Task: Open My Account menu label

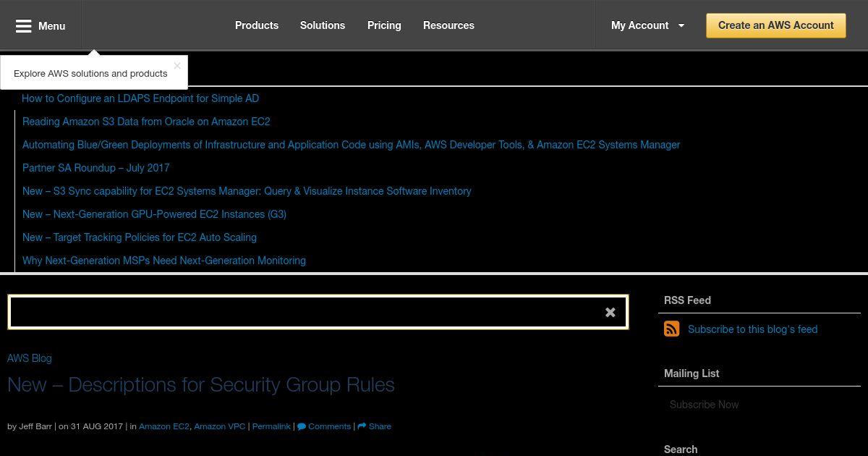Action: (x=639, y=25)
